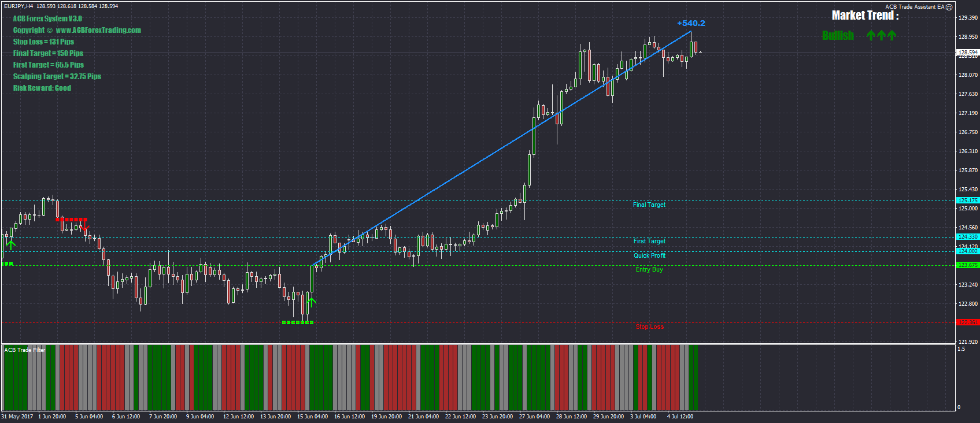Screen dimensions: 980x423
Task: Select the 'Final Target = 150 Pips' line
Action: point(48,53)
